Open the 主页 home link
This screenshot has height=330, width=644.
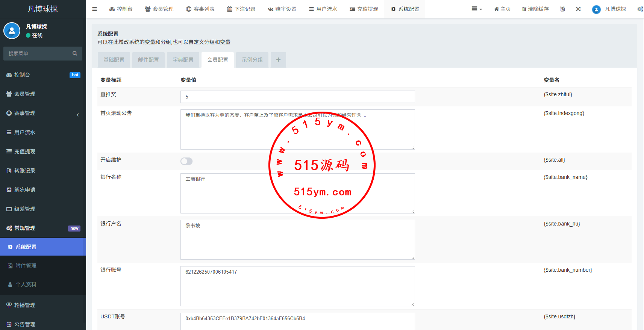click(x=502, y=9)
